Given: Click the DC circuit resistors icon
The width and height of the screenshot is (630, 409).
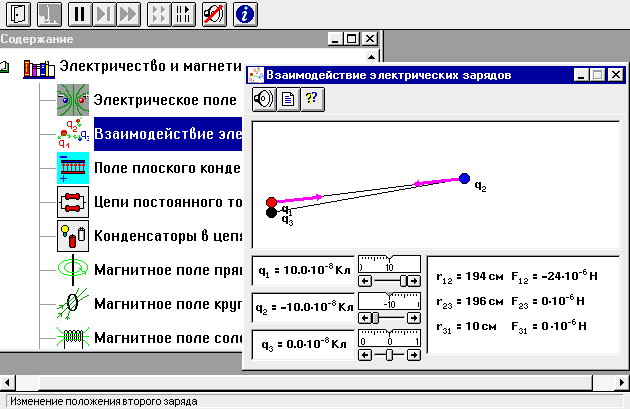Looking at the screenshot, I should 73,202.
